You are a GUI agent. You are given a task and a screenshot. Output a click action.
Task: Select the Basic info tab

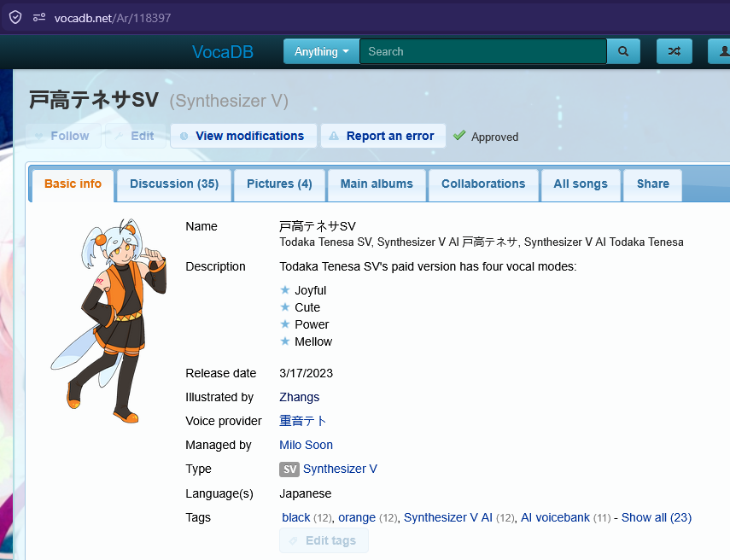(x=73, y=184)
